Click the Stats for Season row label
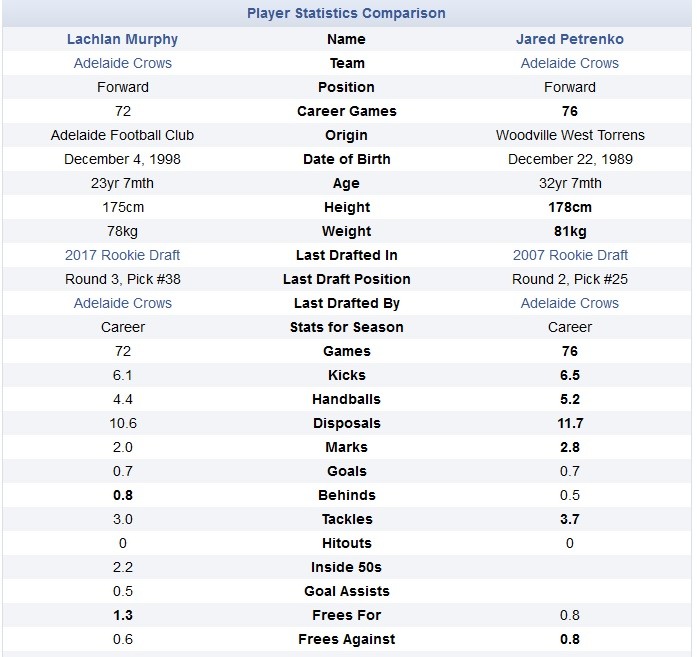697x657 pixels. click(347, 327)
